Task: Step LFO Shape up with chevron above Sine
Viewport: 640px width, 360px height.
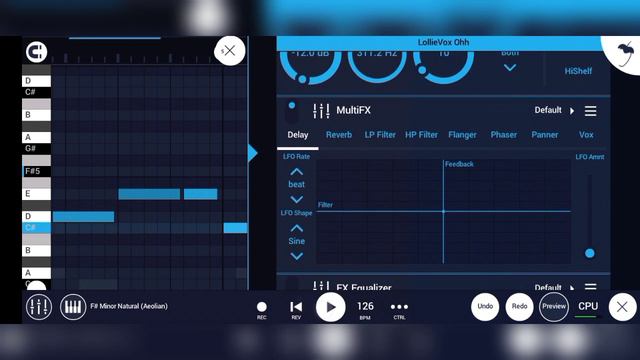Action: point(296,228)
